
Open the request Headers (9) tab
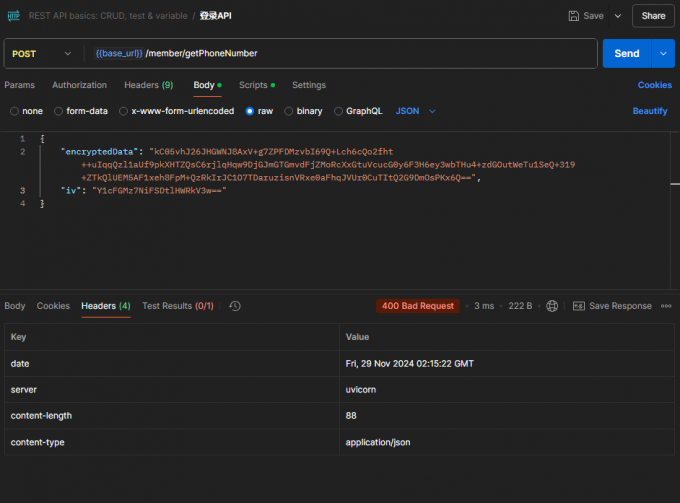149,85
